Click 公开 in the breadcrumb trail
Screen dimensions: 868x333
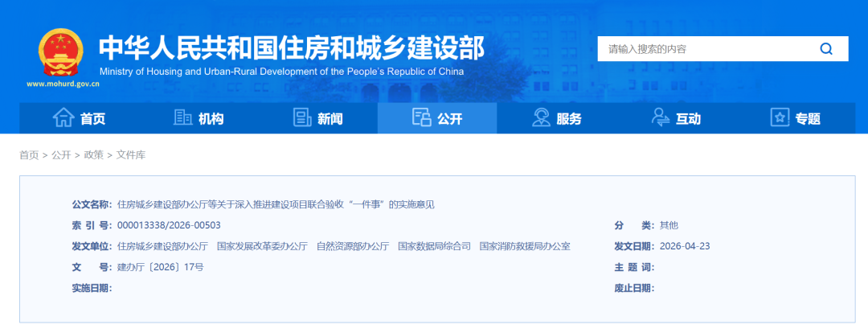pyautogui.click(x=61, y=155)
